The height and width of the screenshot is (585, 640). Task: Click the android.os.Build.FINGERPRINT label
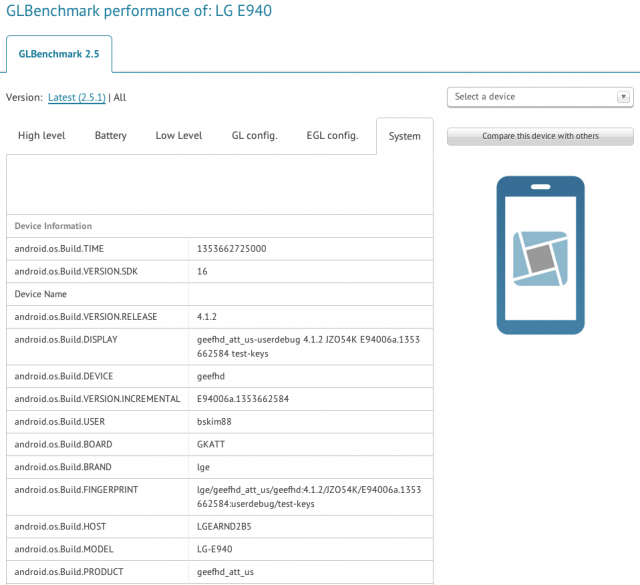coord(76,490)
